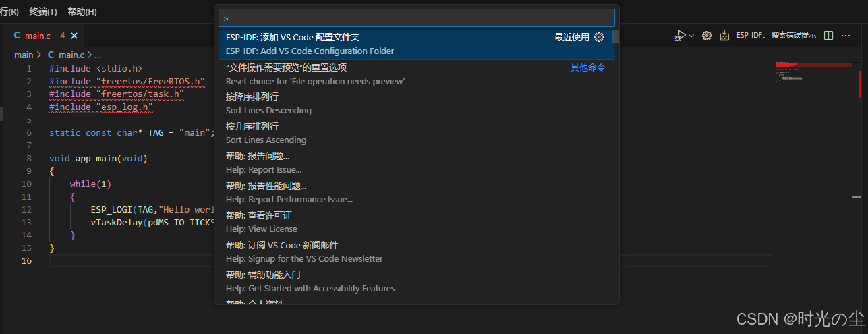Viewport: 868px width, 334px height.
Task: Open the run/debug dropdown arrow
Action: 691,36
